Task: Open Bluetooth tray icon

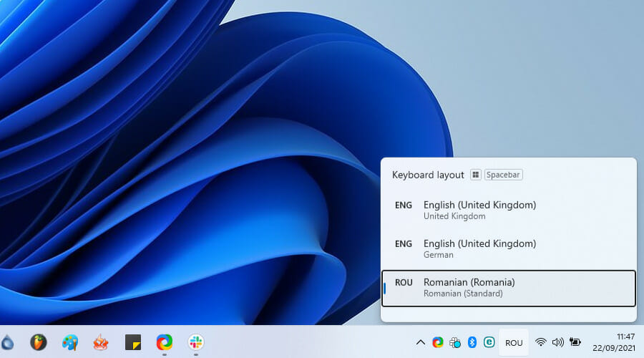Action: coord(472,342)
